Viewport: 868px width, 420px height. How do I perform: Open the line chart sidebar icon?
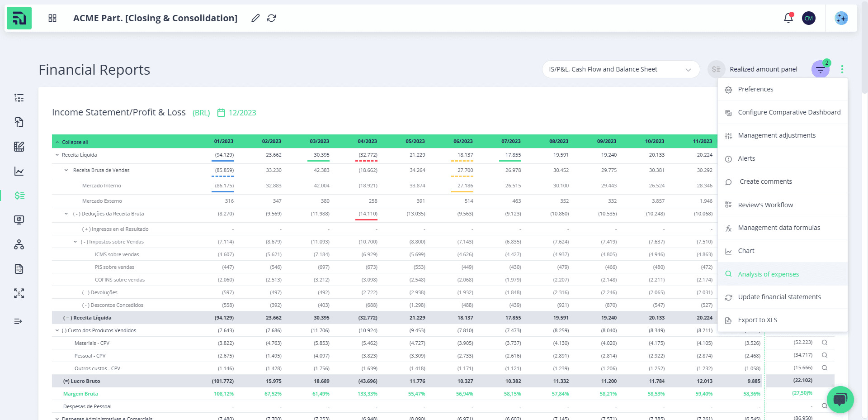click(19, 171)
